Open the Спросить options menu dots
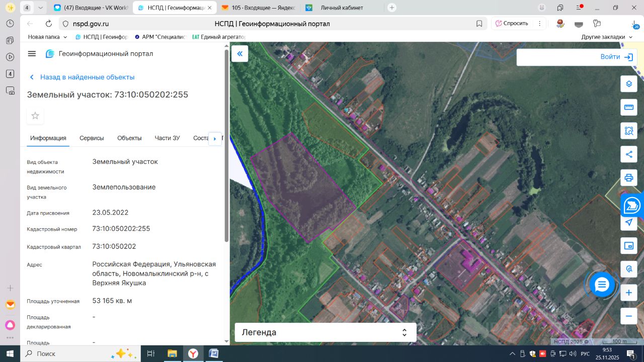Image resolution: width=644 pixels, height=362 pixels. (539, 24)
